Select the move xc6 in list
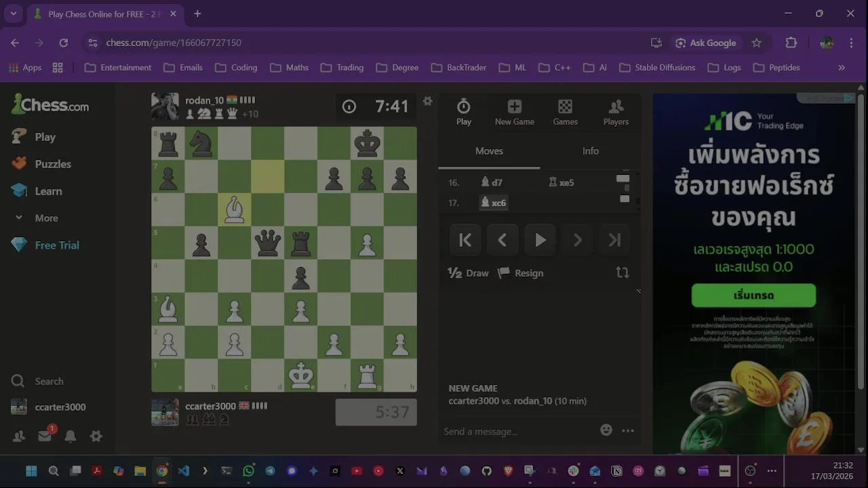The height and width of the screenshot is (488, 868). (493, 203)
